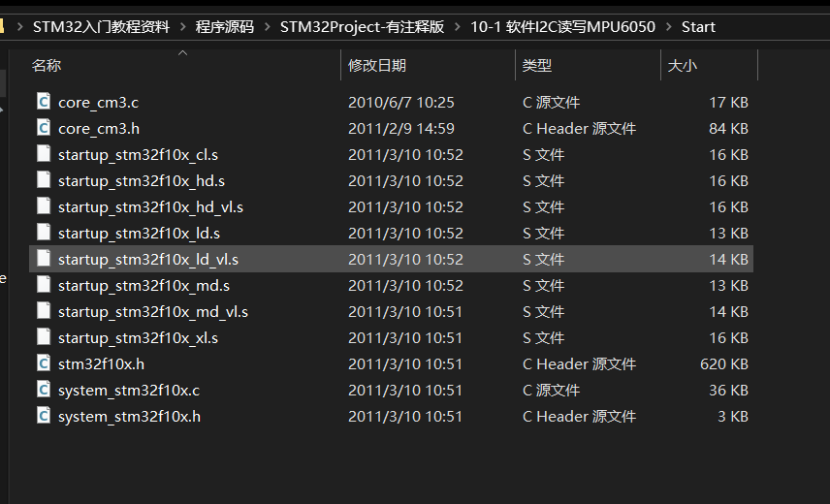Navigate to 10-1 软件I2C读写MPU6050 breadcrumb
The width and height of the screenshot is (830, 504).
(x=562, y=26)
